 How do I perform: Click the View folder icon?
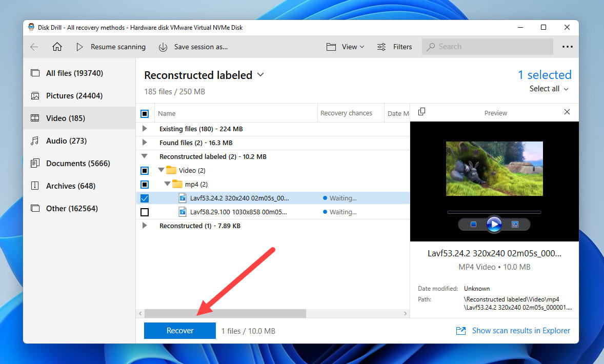point(331,47)
